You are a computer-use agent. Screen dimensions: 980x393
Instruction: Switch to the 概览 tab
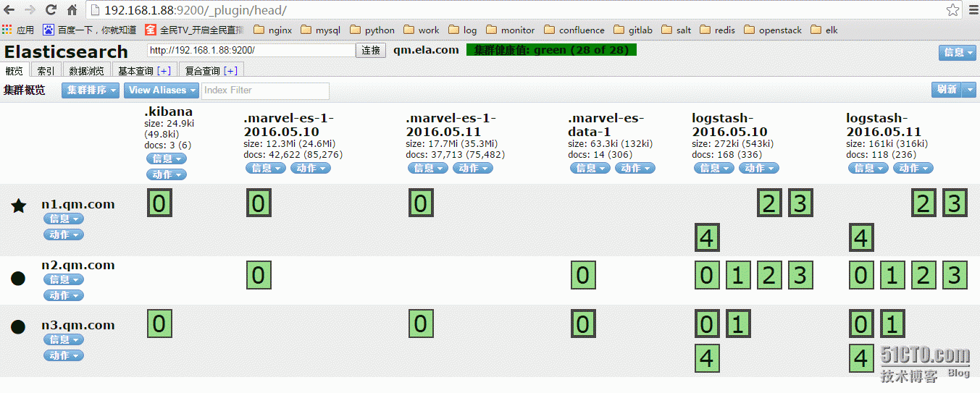14,70
